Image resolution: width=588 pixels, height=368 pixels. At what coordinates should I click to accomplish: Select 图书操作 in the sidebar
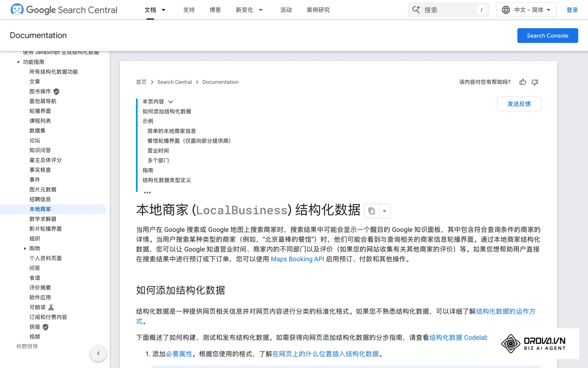pyautogui.click(x=40, y=92)
